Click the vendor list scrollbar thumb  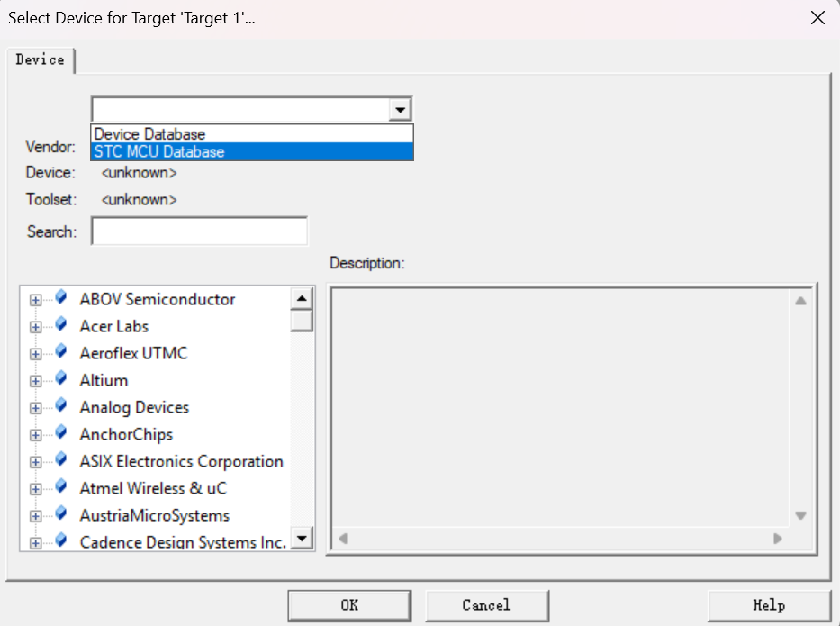click(x=302, y=321)
